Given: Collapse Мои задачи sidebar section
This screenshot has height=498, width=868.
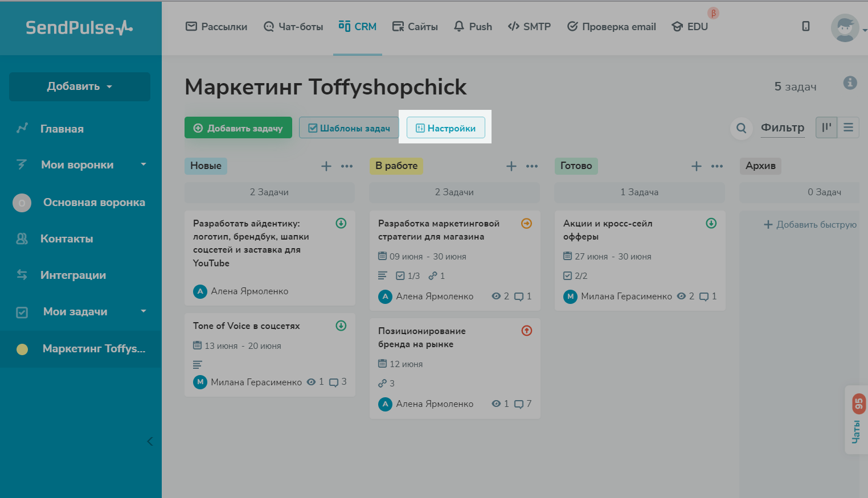Looking at the screenshot, I should click(x=143, y=311).
